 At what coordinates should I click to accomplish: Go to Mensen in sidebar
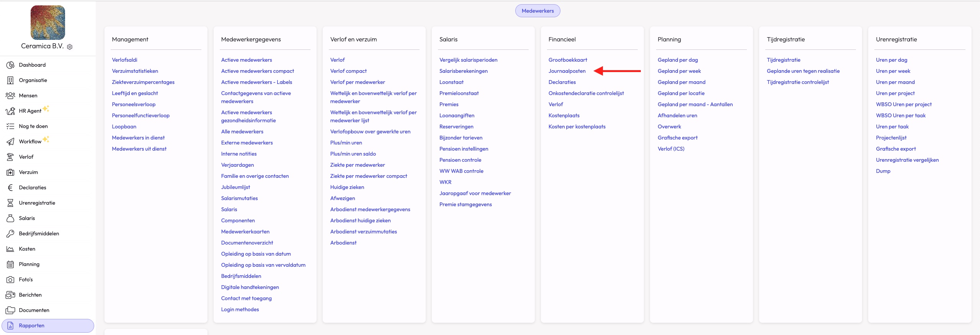coord(28,95)
